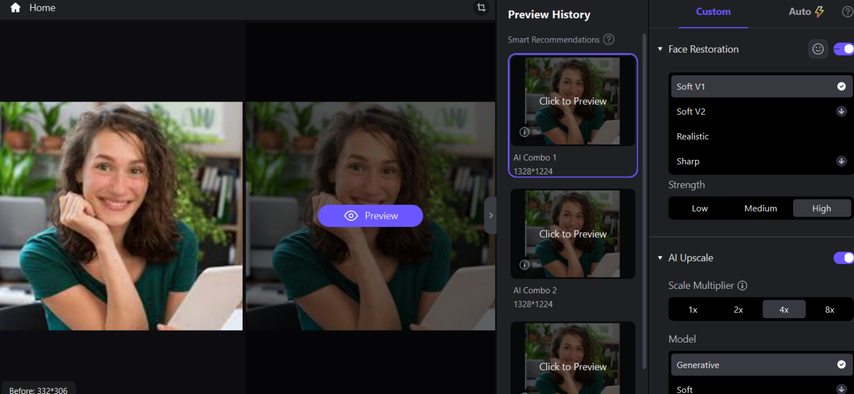Toggle the AI Upscale switch

pos(844,258)
